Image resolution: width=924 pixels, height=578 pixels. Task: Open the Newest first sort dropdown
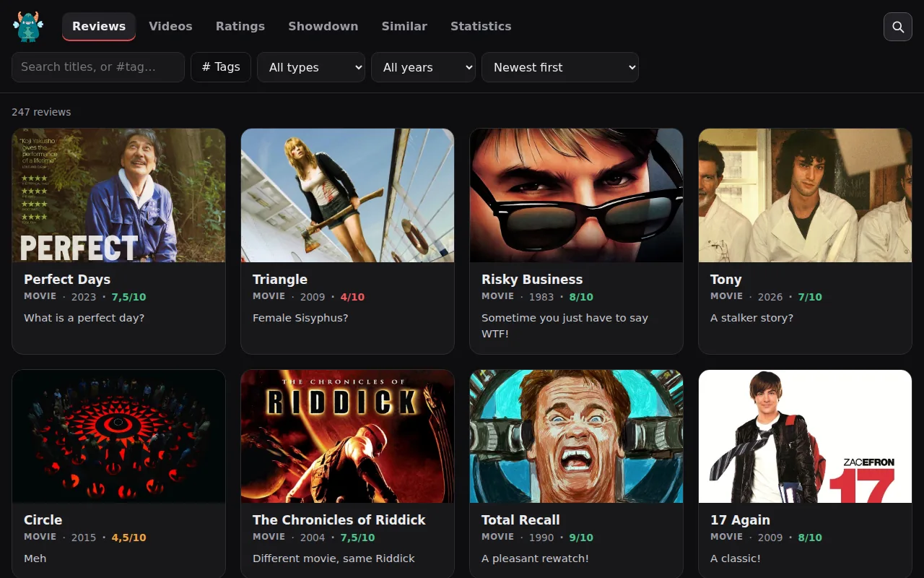tap(560, 67)
